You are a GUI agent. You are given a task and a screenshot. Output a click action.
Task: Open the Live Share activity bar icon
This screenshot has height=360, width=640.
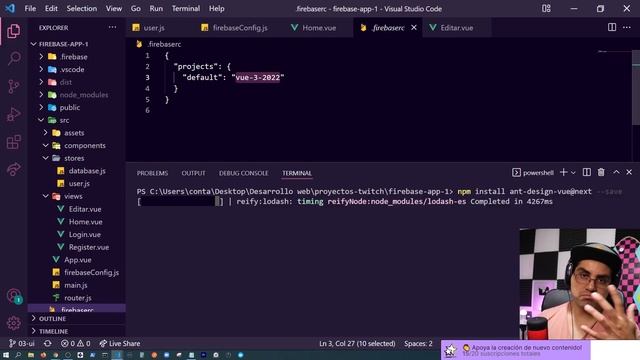click(13, 169)
